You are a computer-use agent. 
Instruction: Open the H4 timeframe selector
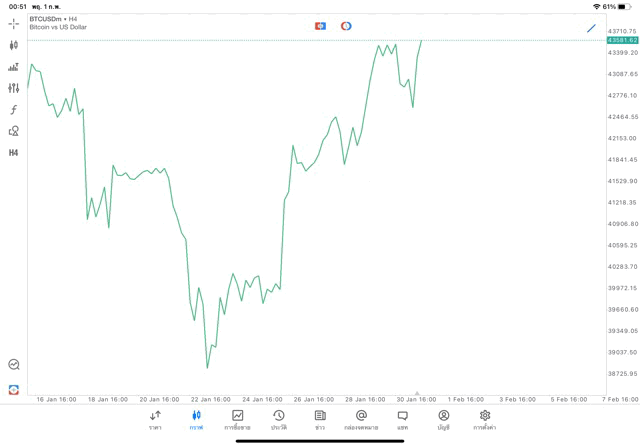(x=14, y=153)
